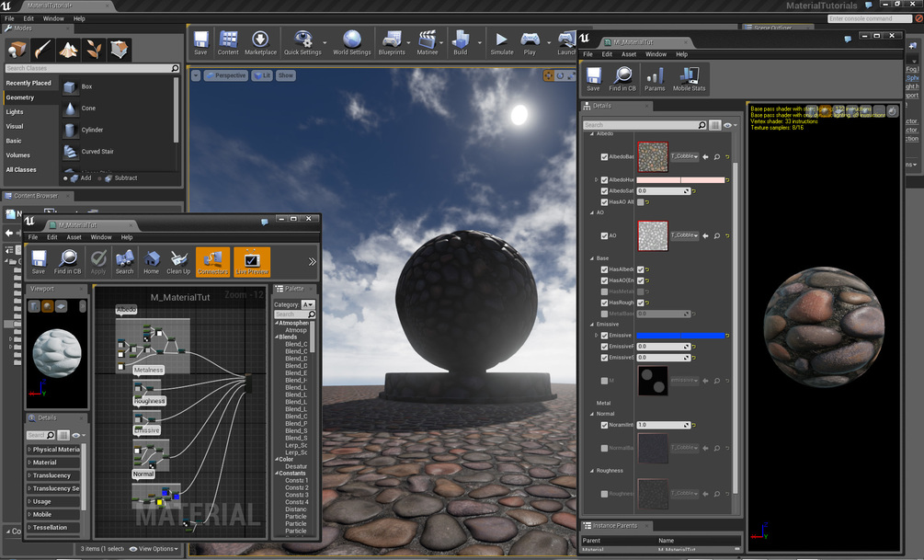Open Matinee from the toolbar
Viewport: 924px width, 560px height.
[428, 43]
